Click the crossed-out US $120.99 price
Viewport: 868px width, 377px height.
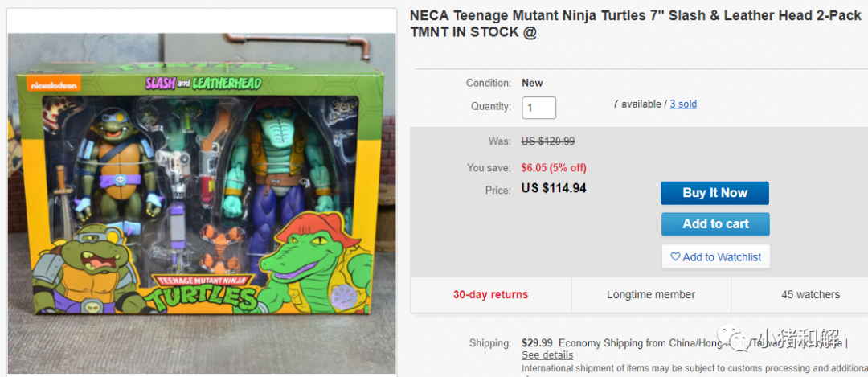(548, 141)
